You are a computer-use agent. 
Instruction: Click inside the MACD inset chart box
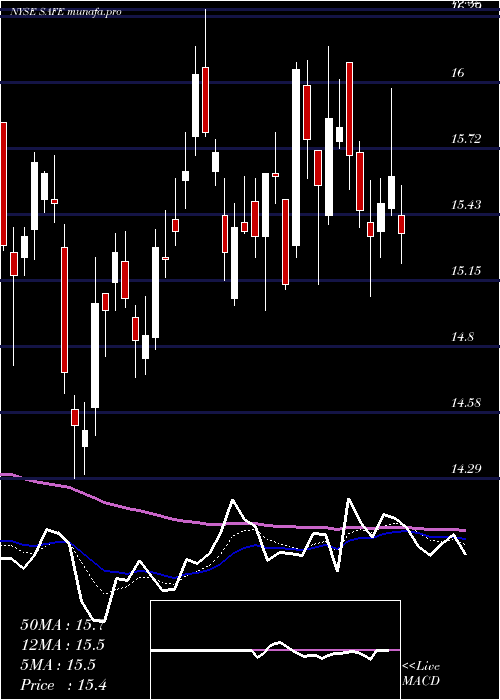(x=275, y=650)
